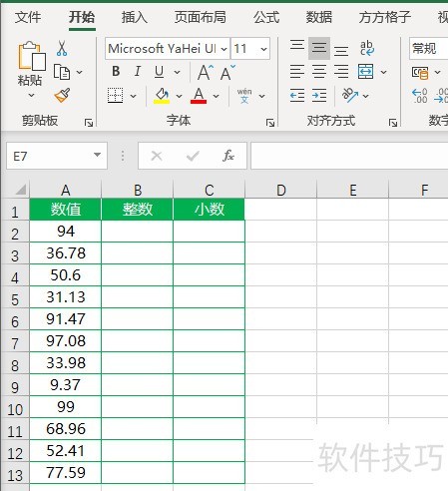Select cell containing 97.08
Image resolution: width=448 pixels, height=491 pixels.
click(x=66, y=341)
